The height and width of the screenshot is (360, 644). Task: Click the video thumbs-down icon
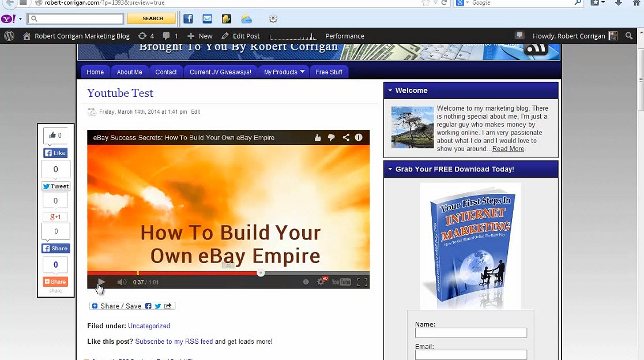(332, 138)
